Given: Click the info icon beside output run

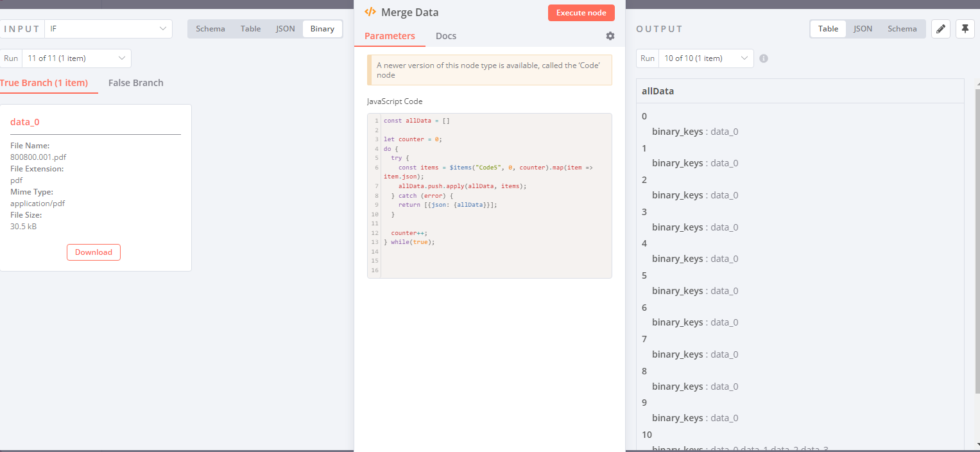Looking at the screenshot, I should tap(764, 58).
